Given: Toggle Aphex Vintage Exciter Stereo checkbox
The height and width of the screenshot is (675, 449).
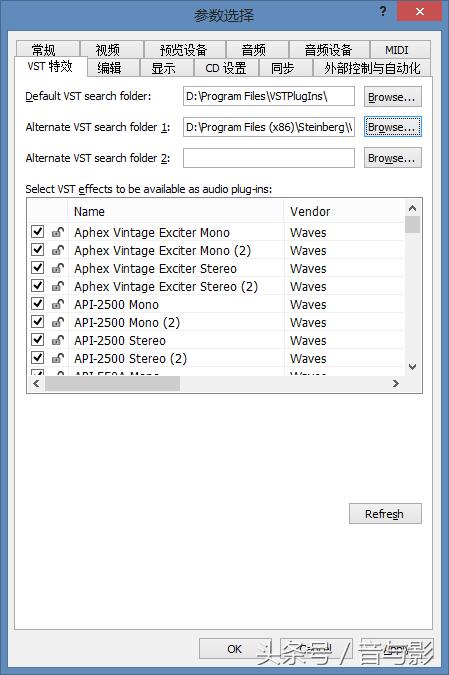Looking at the screenshot, I should [x=37, y=268].
